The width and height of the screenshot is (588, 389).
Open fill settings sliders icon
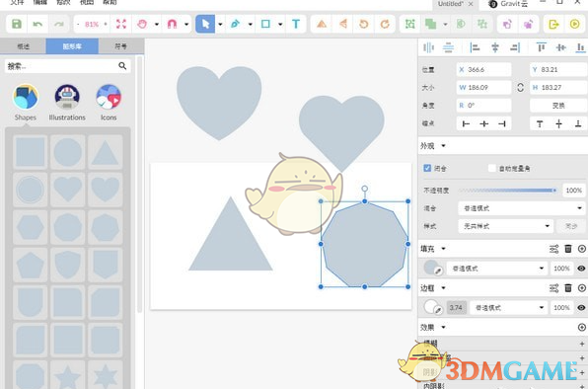click(x=553, y=249)
